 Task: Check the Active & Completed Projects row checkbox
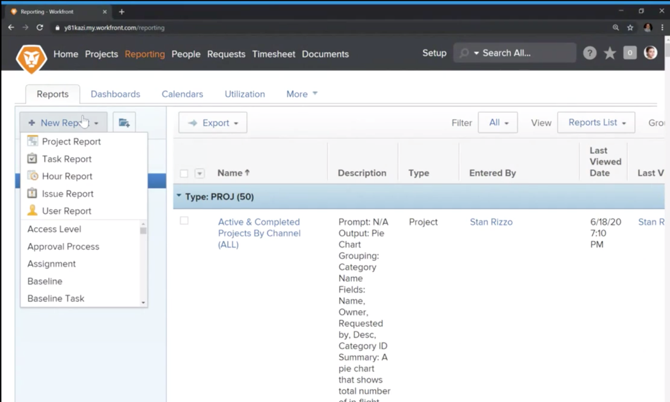184,220
